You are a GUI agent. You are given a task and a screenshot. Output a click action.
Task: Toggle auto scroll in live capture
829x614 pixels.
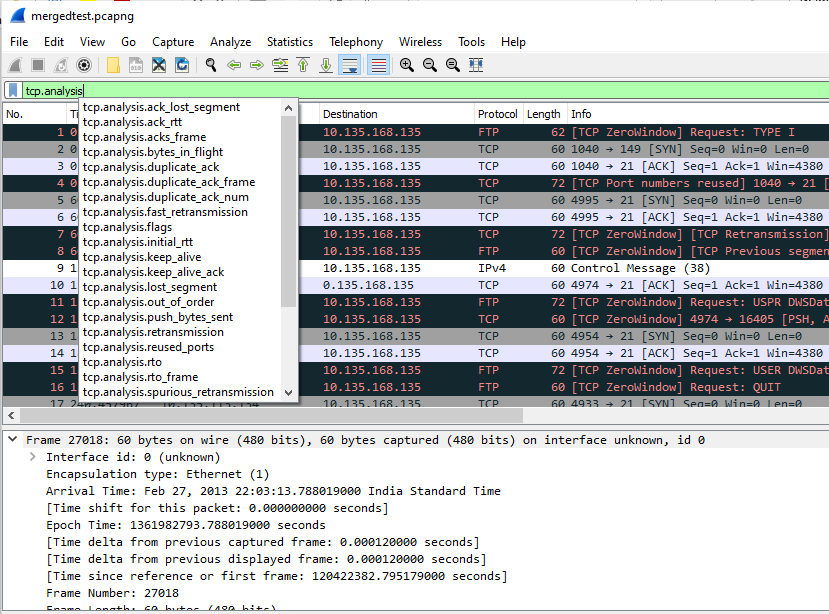(351, 65)
